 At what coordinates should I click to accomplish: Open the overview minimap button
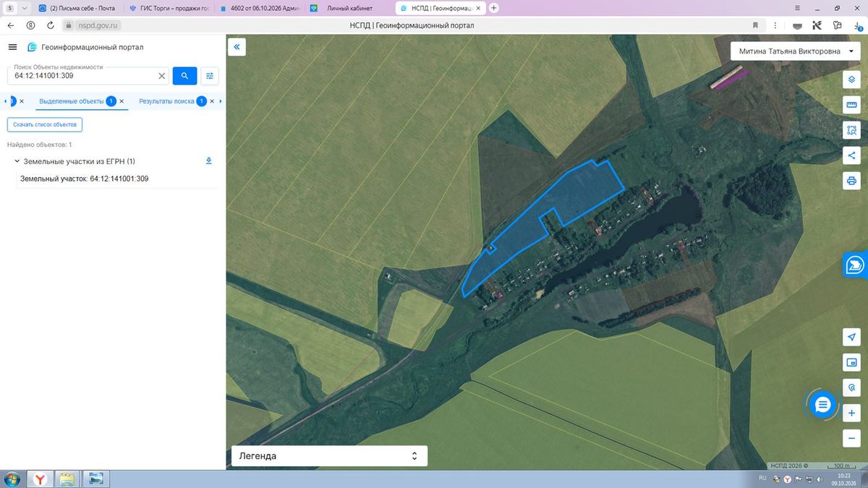(851, 362)
